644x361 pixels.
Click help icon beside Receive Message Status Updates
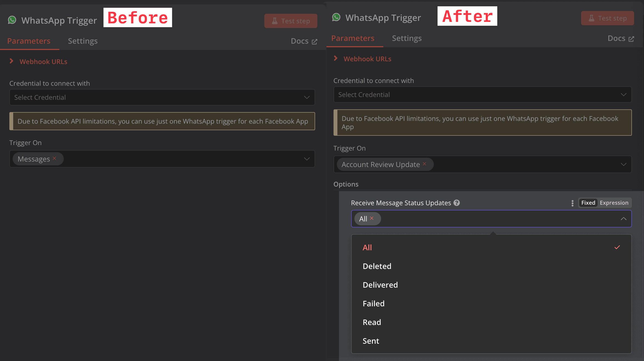coord(457,203)
